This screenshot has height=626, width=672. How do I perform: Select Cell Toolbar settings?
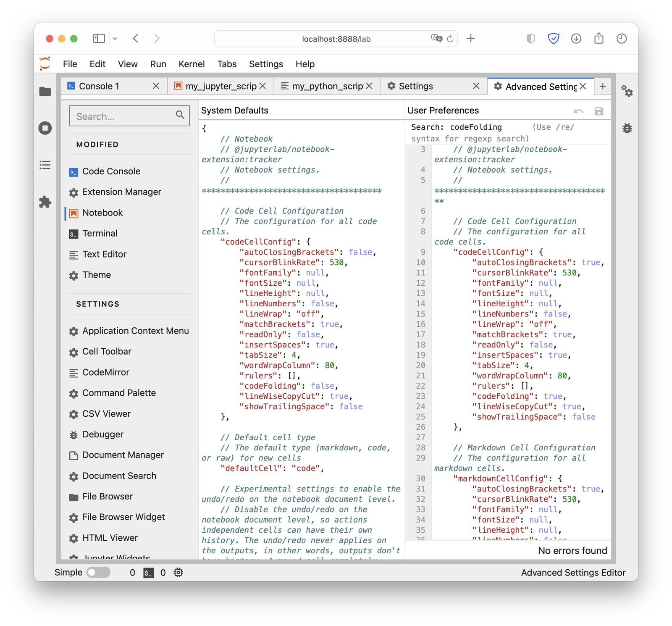click(107, 352)
